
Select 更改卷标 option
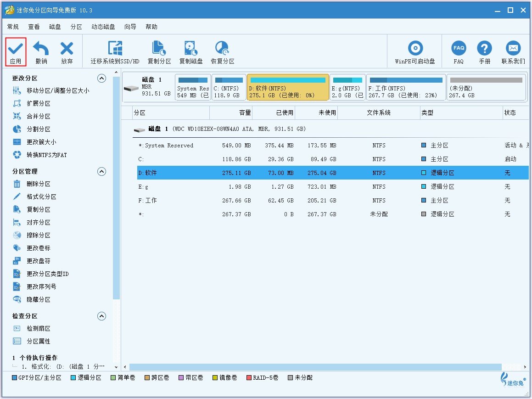(39, 248)
